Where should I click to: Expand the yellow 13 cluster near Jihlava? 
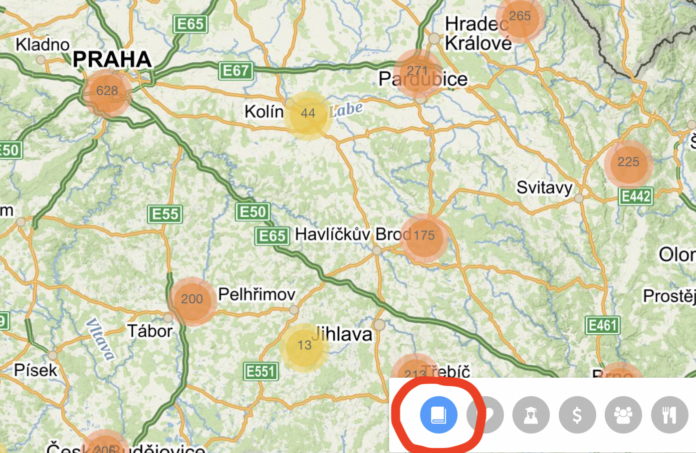pyautogui.click(x=304, y=347)
